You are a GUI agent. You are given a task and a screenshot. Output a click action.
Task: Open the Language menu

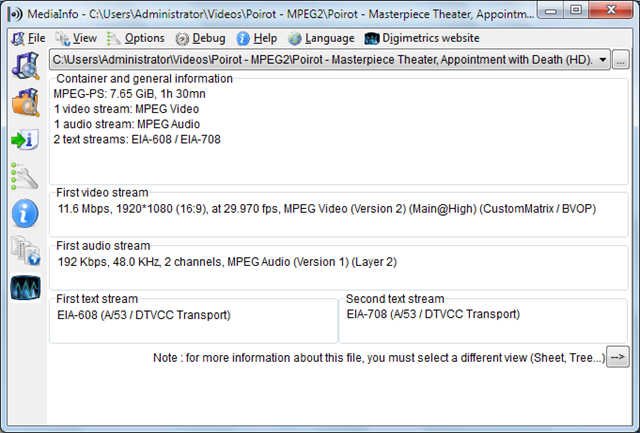(321, 38)
